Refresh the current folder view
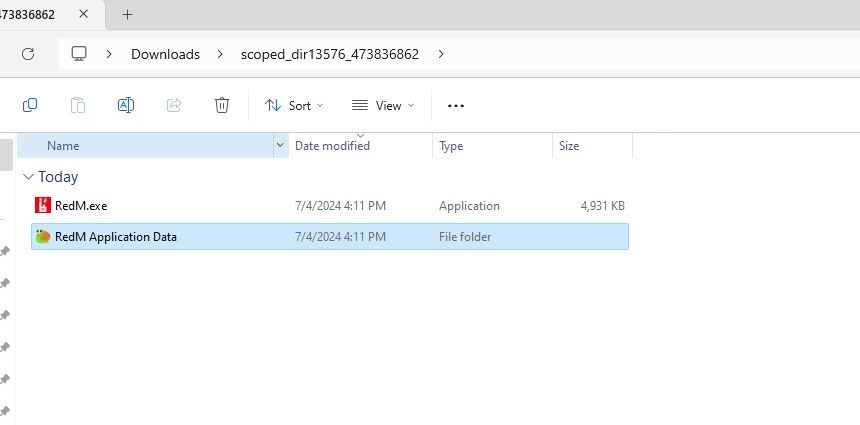The image size is (860, 425). [x=28, y=54]
